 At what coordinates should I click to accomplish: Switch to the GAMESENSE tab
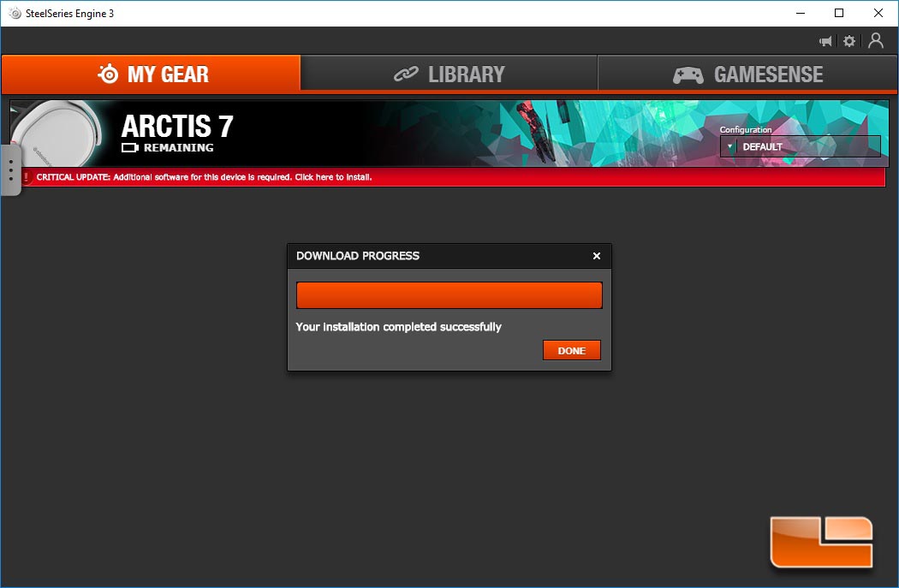[747, 74]
